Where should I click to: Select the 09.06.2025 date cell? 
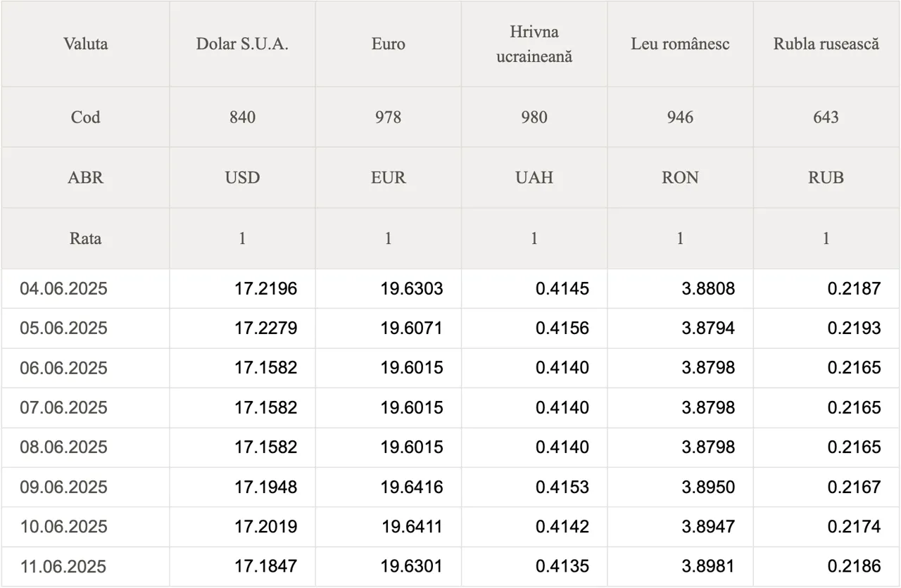click(85, 487)
